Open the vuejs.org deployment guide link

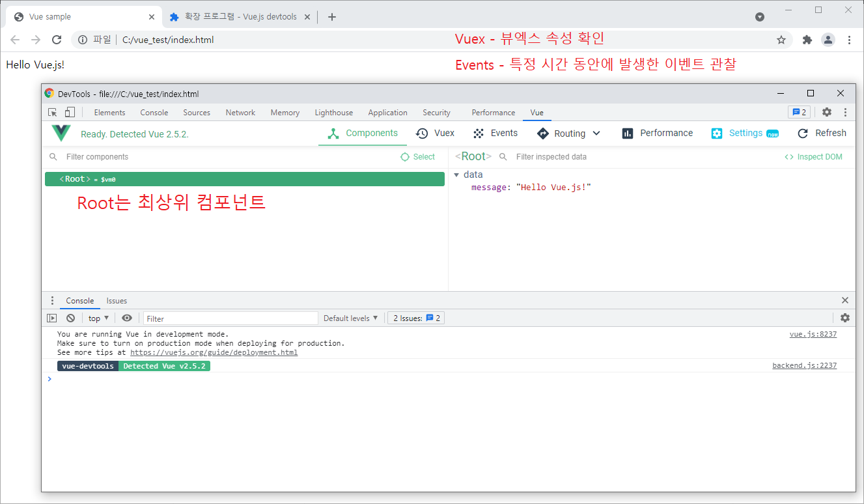(x=214, y=352)
